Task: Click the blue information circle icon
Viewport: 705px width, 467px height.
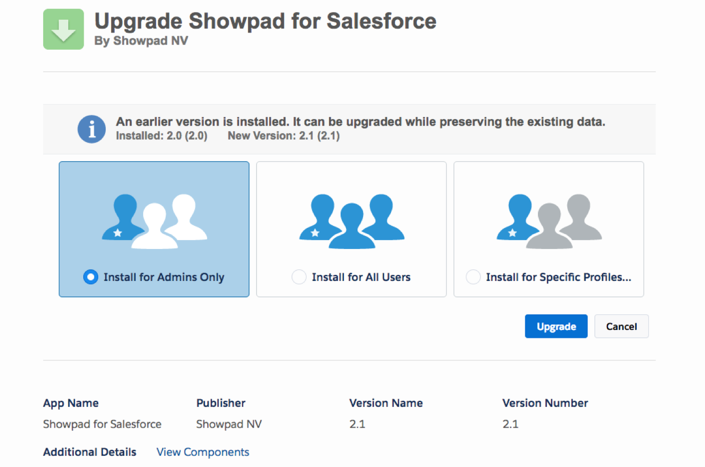Action: pyautogui.click(x=92, y=128)
